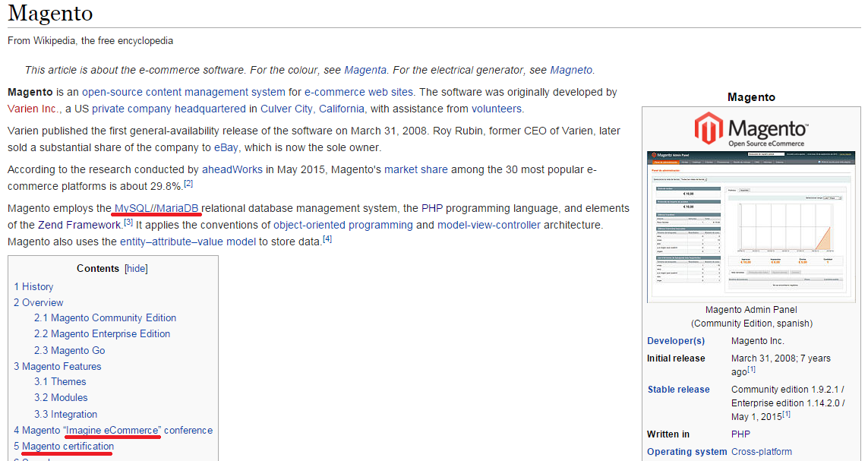Open the Operating system infobox label link
Image resolution: width=868 pixels, height=461 pixels.
(687, 452)
